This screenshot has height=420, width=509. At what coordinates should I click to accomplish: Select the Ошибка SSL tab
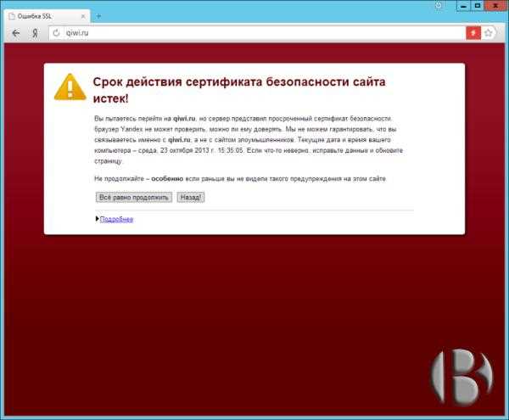point(48,16)
